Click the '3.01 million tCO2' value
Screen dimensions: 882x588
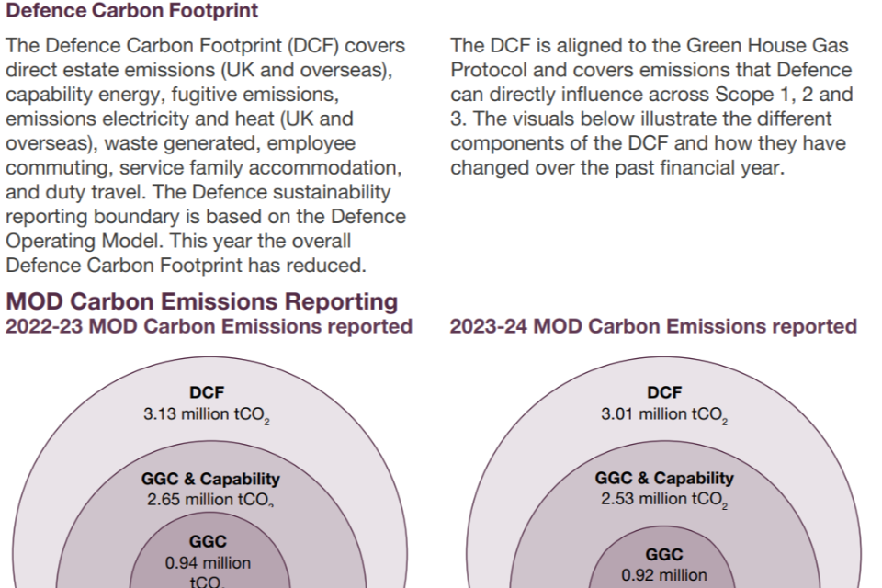click(664, 413)
